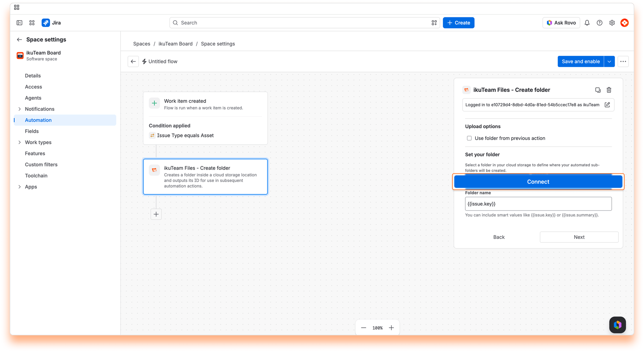
Task: Focus the Search field
Action: 304,23
